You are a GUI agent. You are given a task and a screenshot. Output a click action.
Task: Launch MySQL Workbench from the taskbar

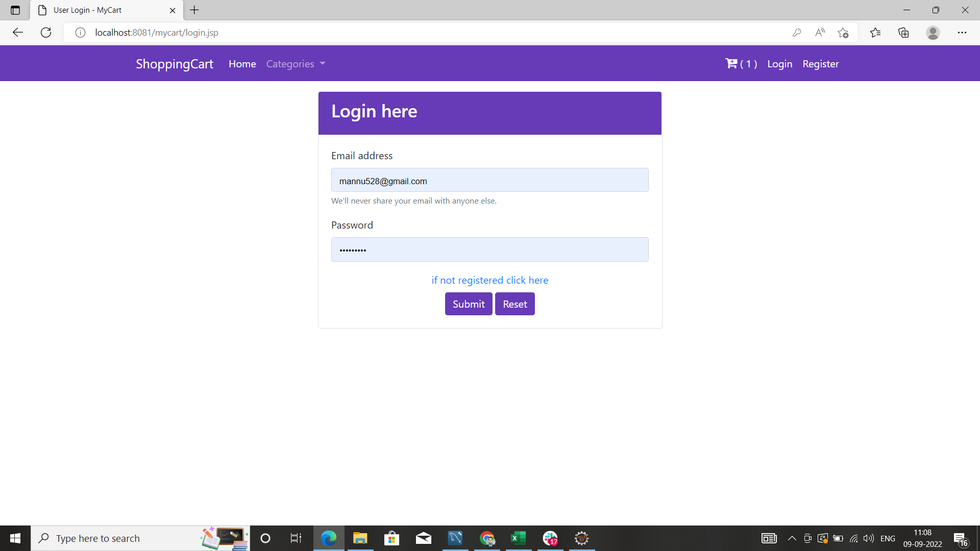(x=455, y=538)
